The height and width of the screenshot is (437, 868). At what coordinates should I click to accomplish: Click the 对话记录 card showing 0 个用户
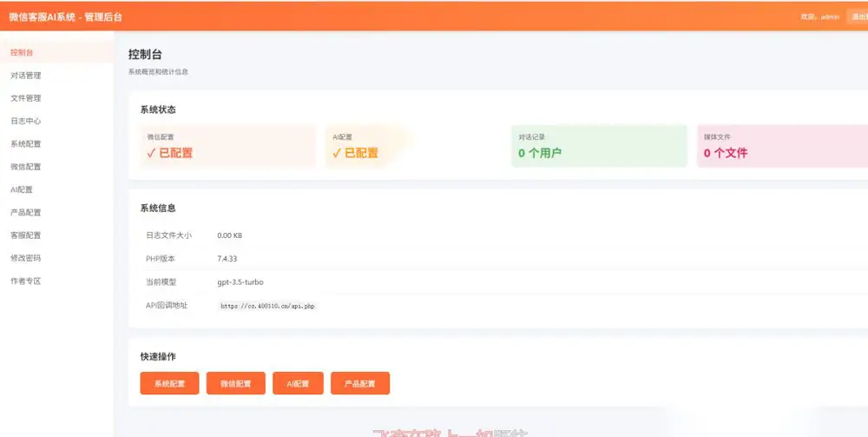coord(599,146)
